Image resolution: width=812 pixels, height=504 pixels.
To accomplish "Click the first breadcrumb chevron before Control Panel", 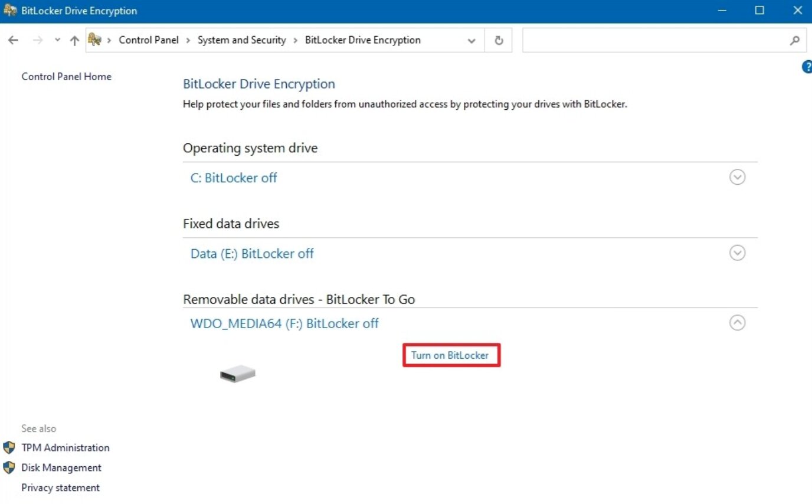I will tap(109, 40).
